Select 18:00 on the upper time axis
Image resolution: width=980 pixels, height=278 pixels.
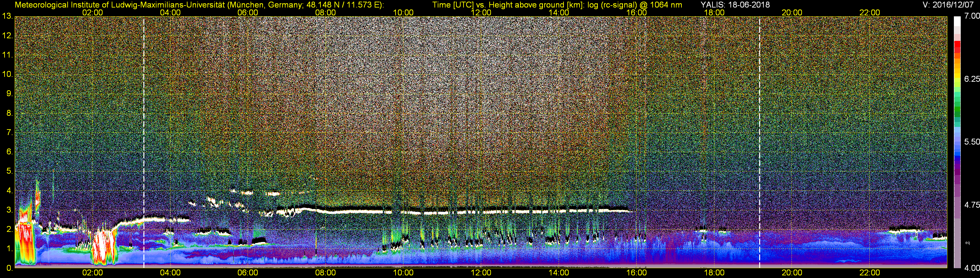tap(714, 12)
